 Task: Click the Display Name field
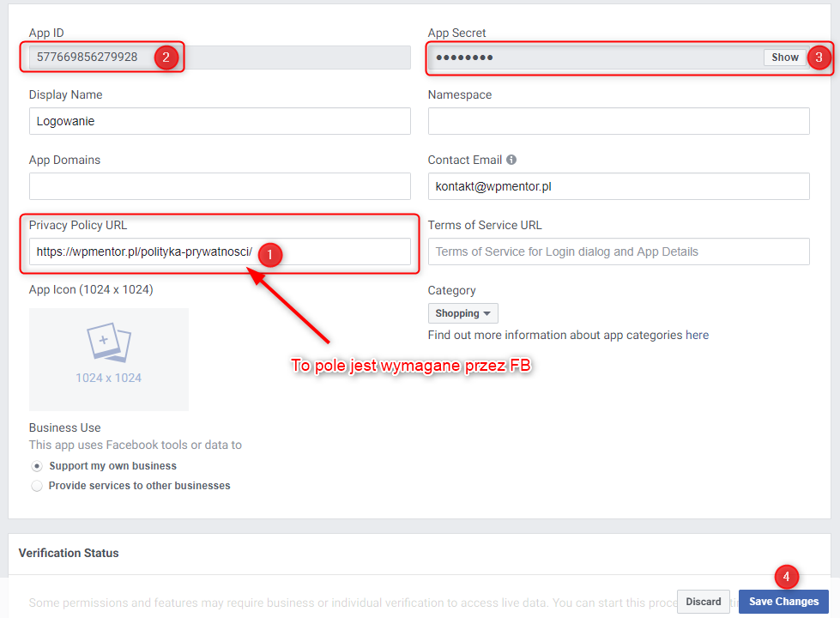(219, 121)
